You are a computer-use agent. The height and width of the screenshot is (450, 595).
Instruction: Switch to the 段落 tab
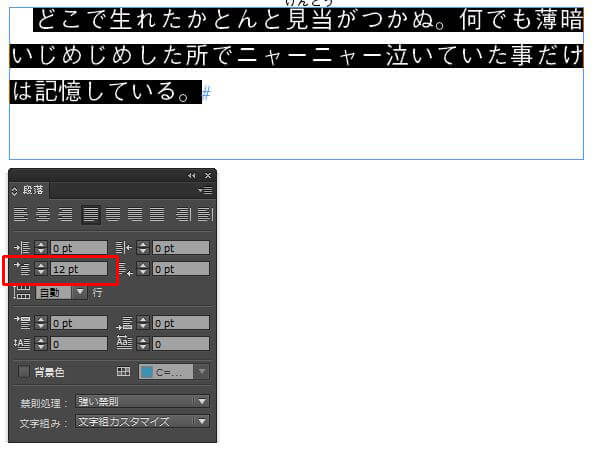point(33,190)
